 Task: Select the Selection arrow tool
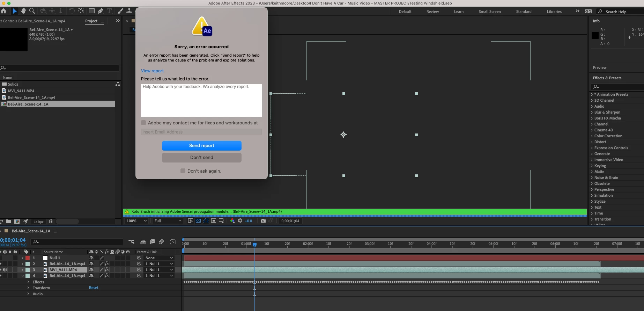[x=15, y=11]
